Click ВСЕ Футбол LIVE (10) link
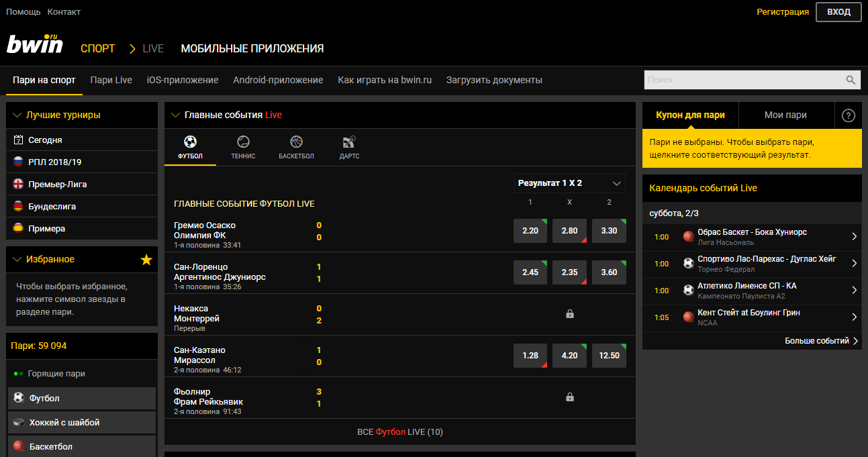868x457 pixels. [x=400, y=432]
